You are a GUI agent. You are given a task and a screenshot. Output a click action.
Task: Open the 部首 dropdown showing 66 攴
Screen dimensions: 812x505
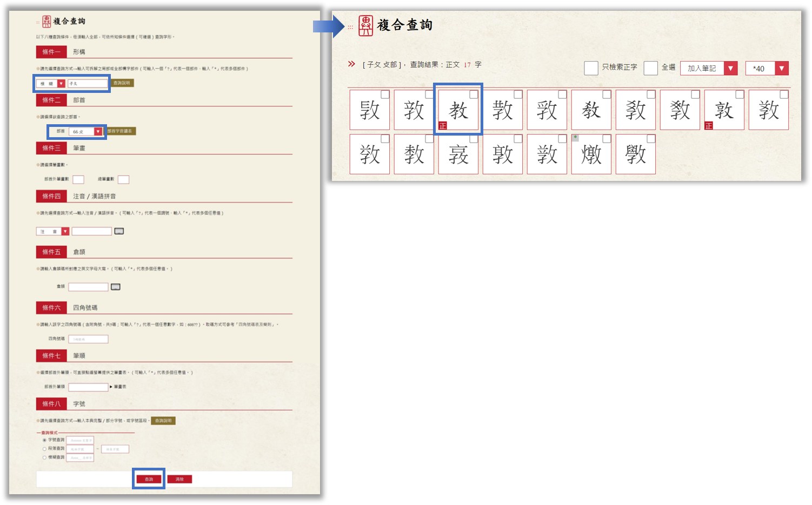(x=85, y=132)
